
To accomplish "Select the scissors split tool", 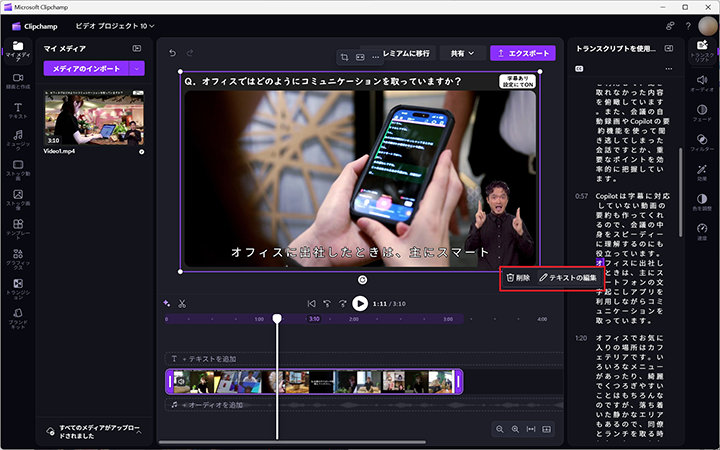I will 182,304.
